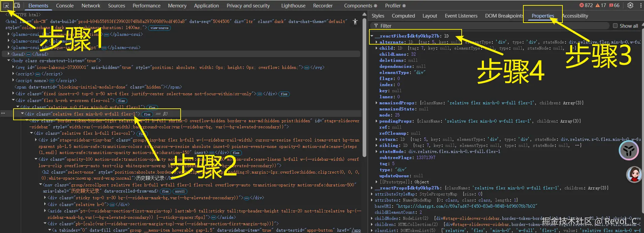
Task: Toggle the scroll badge on the nav element
Action: 180,191
